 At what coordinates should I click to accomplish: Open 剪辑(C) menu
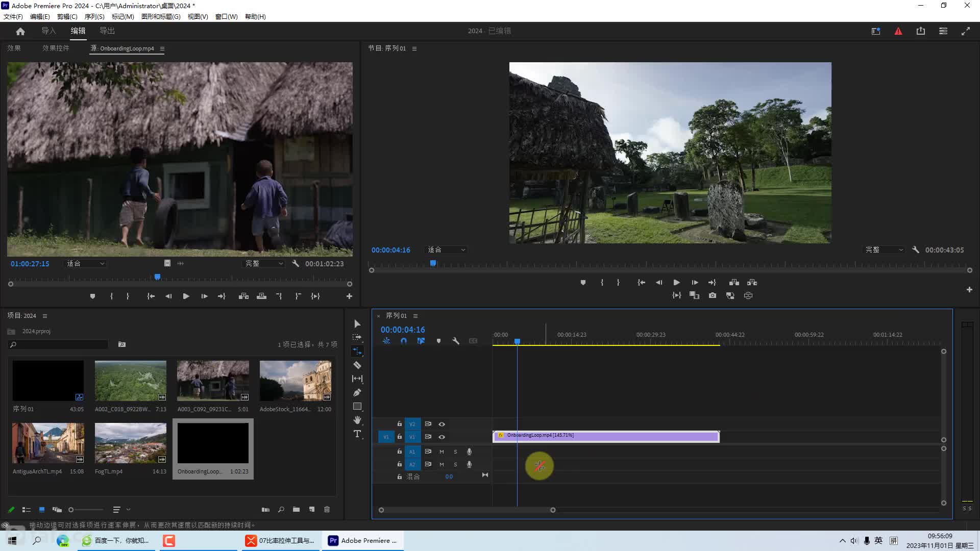point(67,16)
